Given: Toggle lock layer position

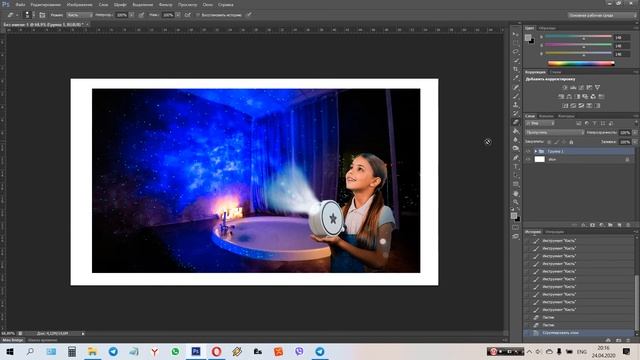Looking at the screenshot, I should (x=564, y=142).
